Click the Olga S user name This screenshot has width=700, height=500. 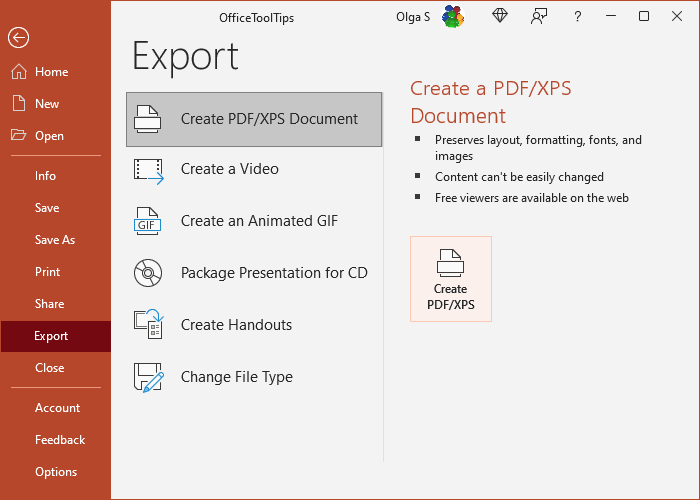click(413, 17)
